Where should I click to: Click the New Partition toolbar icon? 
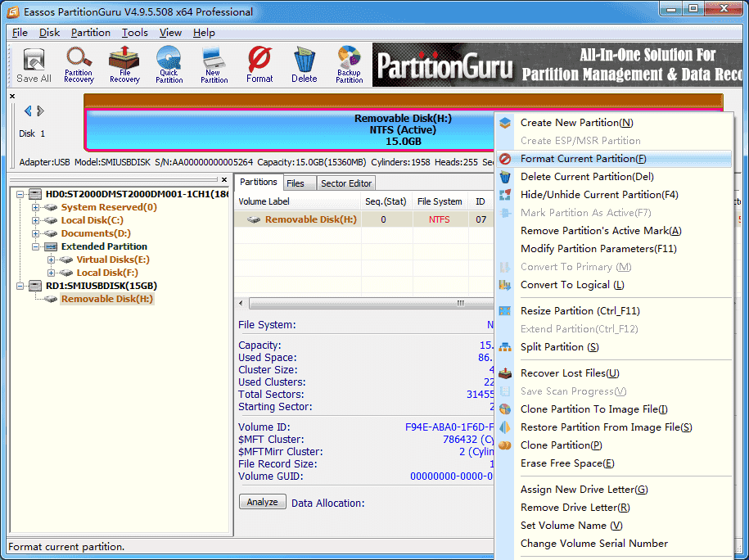[214, 65]
